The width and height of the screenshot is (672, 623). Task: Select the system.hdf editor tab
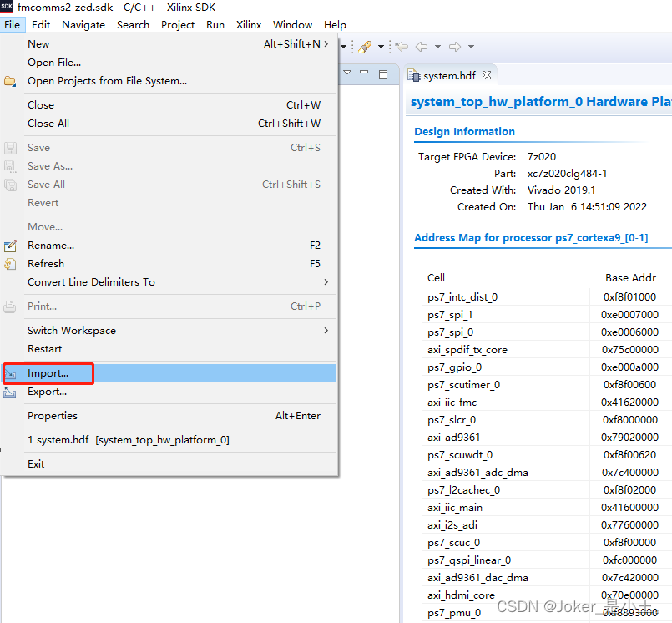pos(450,75)
